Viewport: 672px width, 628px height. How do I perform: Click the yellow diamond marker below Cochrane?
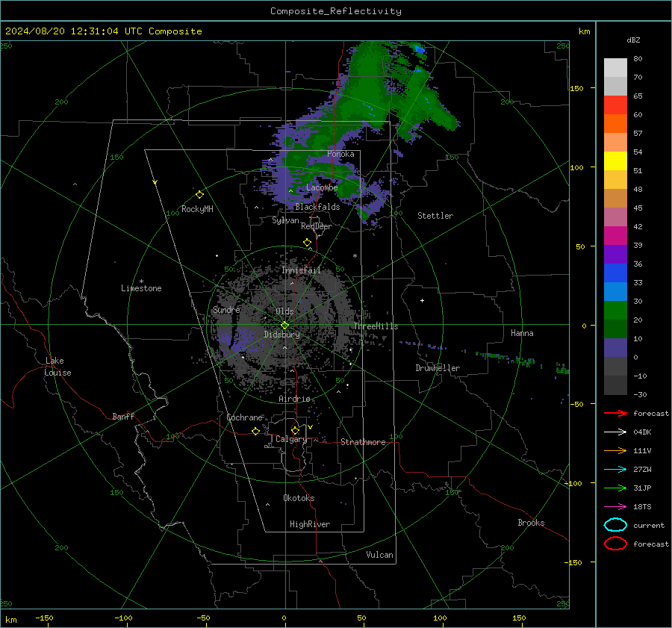click(255, 431)
